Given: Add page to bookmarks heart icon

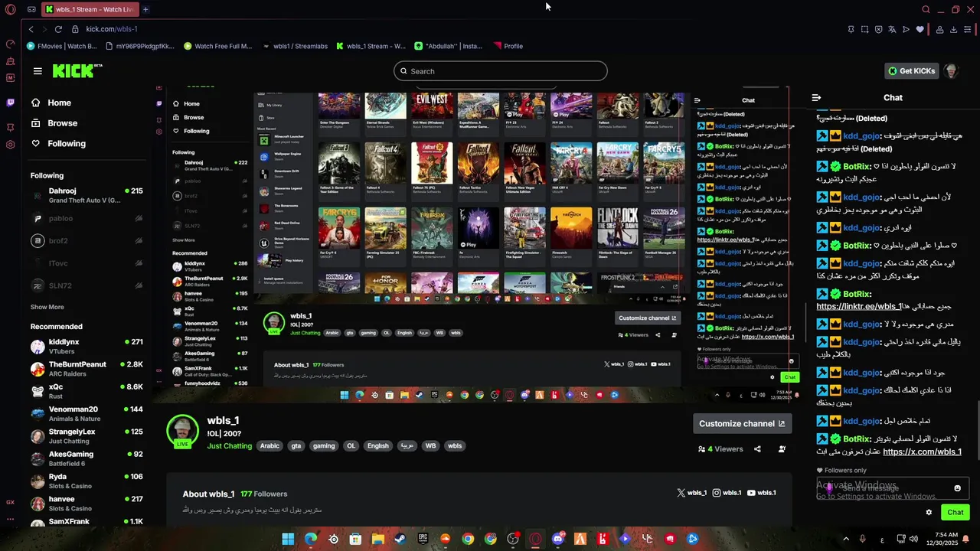Looking at the screenshot, I should [x=920, y=29].
